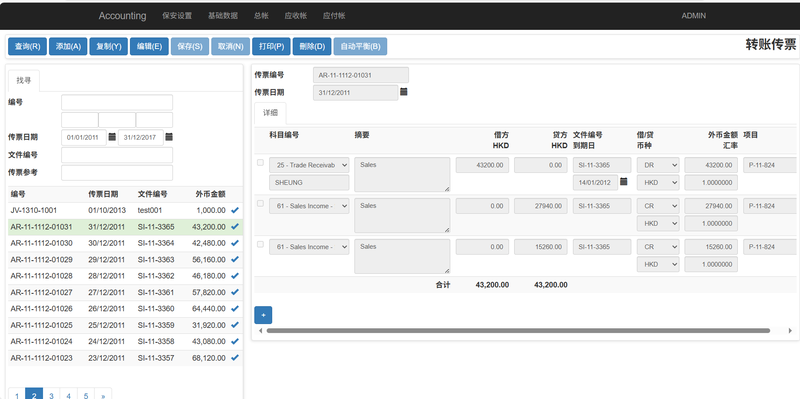Go to page 3 of voucher list
The height and width of the screenshot is (399, 800).
[x=51, y=395]
